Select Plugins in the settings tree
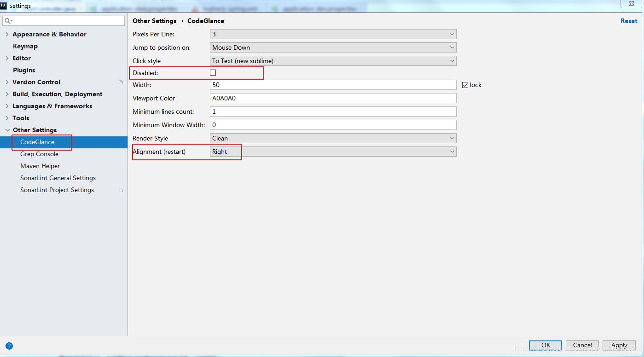This screenshot has width=644, height=357. pyautogui.click(x=24, y=70)
